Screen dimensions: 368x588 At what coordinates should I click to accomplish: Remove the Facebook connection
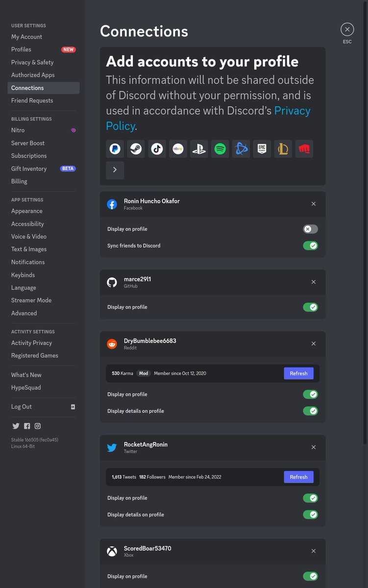point(314,204)
